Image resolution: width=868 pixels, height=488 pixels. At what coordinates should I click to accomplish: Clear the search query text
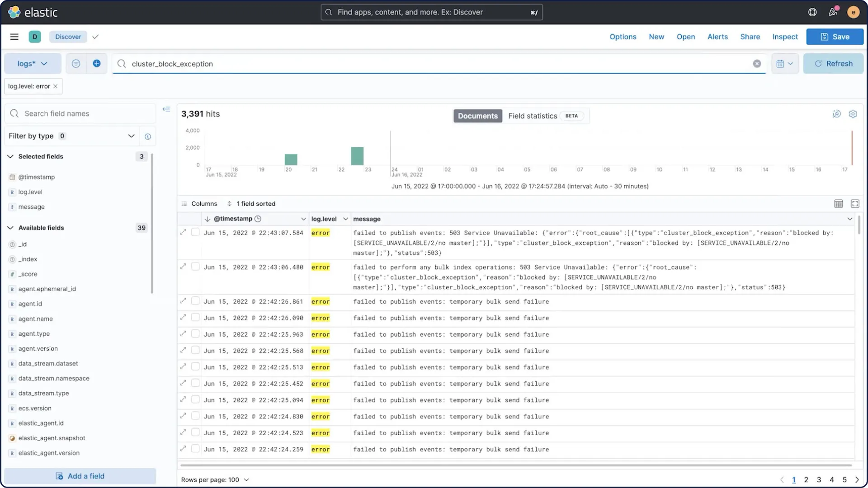tap(757, 64)
